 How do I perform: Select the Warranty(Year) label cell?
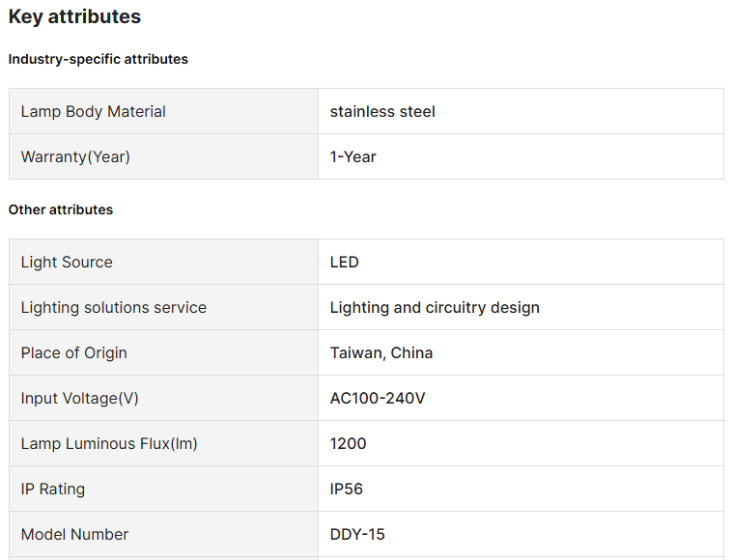[75, 156]
